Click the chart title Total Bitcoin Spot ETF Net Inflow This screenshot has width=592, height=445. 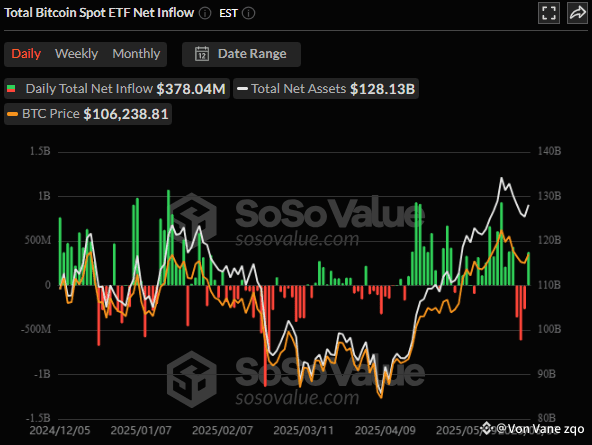click(x=99, y=13)
